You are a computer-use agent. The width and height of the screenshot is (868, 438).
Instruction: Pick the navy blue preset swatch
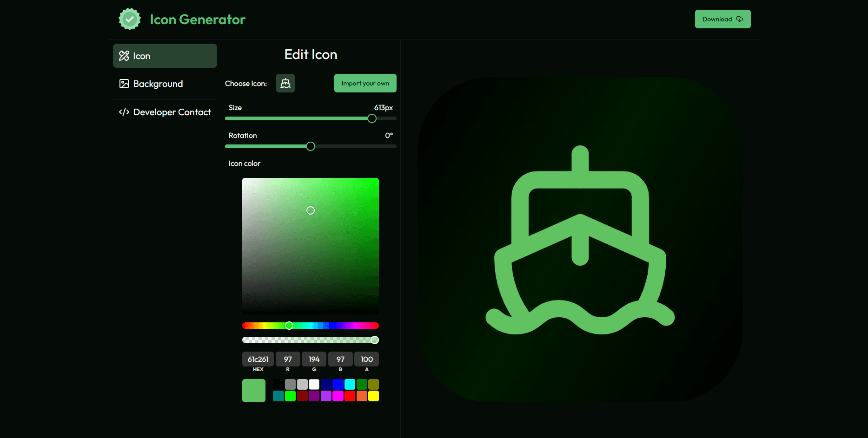coord(326,384)
